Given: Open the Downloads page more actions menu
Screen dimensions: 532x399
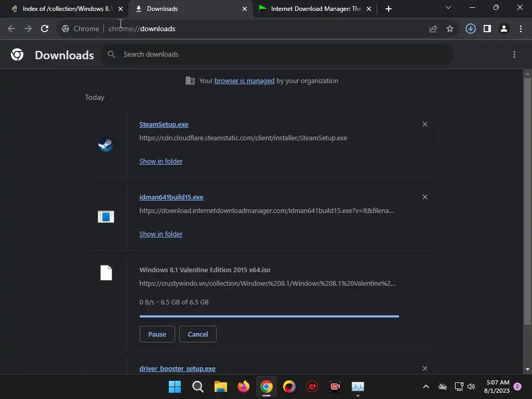Looking at the screenshot, I should (514, 55).
